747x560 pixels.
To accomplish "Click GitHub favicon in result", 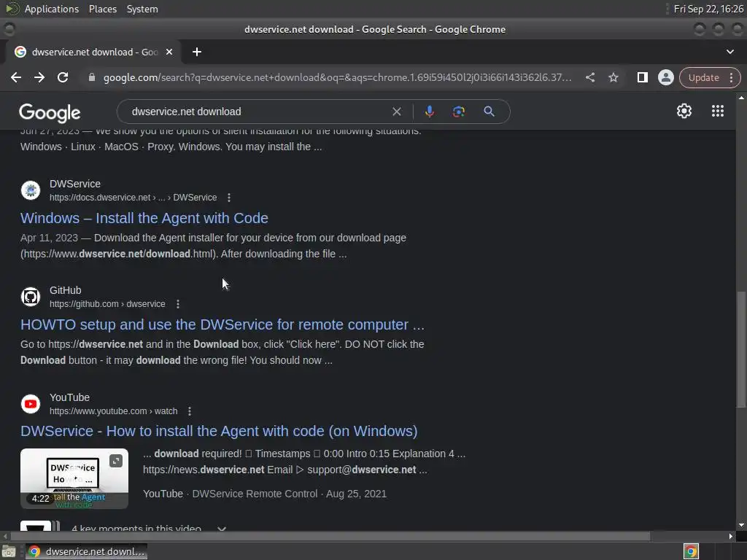I will click(31, 297).
